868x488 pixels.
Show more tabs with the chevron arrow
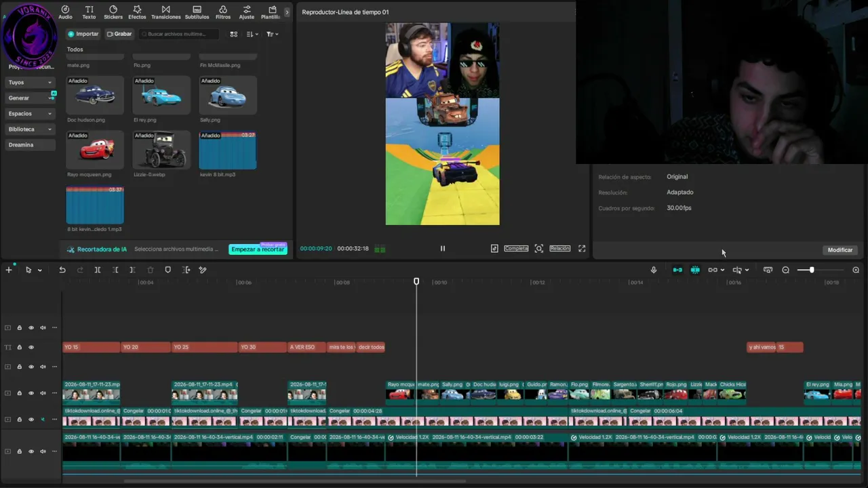[x=287, y=12]
